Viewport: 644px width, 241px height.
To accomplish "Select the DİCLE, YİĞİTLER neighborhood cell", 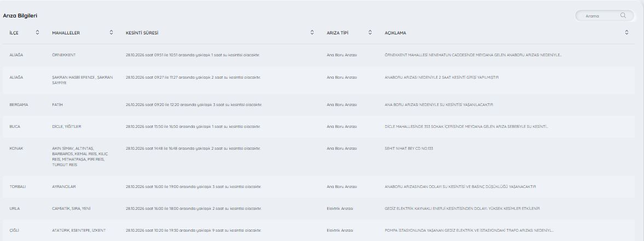I will [67, 127].
